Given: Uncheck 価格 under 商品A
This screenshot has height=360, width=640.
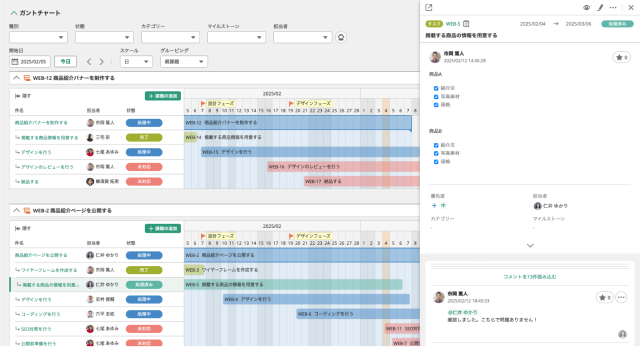Looking at the screenshot, I should pos(436,105).
